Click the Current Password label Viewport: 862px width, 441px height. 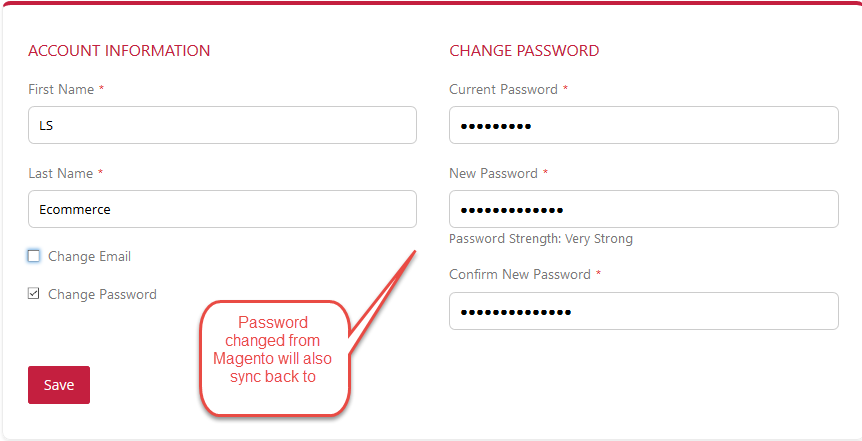coord(503,89)
